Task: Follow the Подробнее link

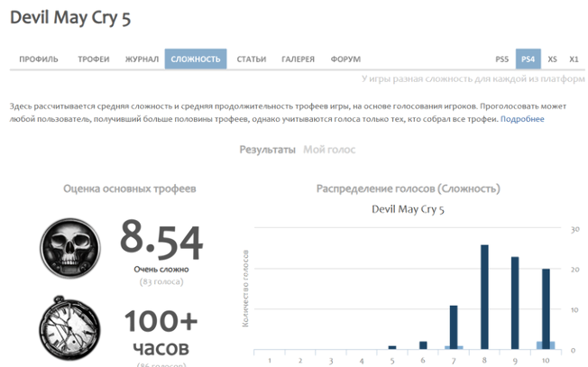Action: click(x=522, y=119)
